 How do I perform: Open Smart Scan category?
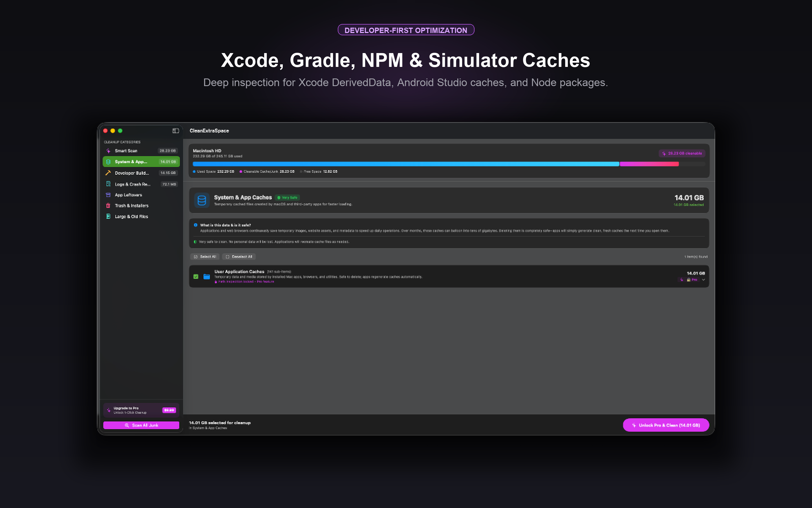point(141,151)
